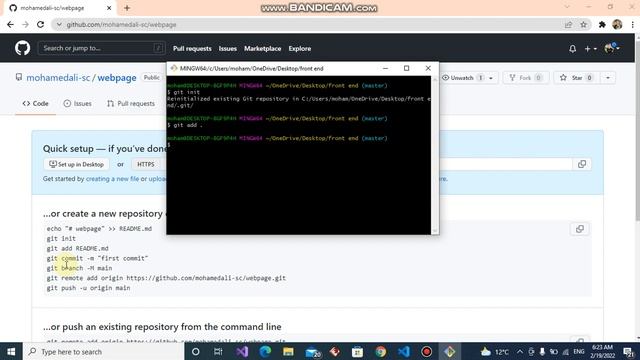
Task: Open Visual Studio Code from the taskbar
Action: 404,351
